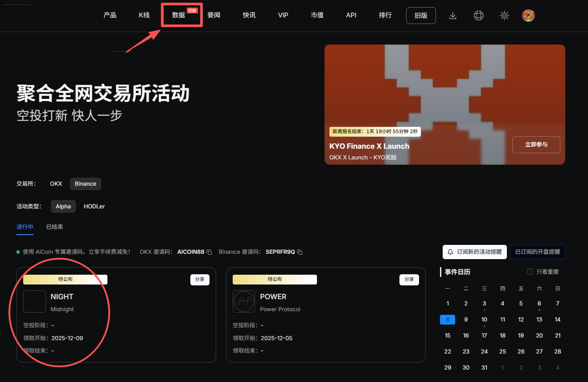This screenshot has height=382, width=588.
Task: Open the KYO Finance X Launch banner
Action: pos(445,105)
